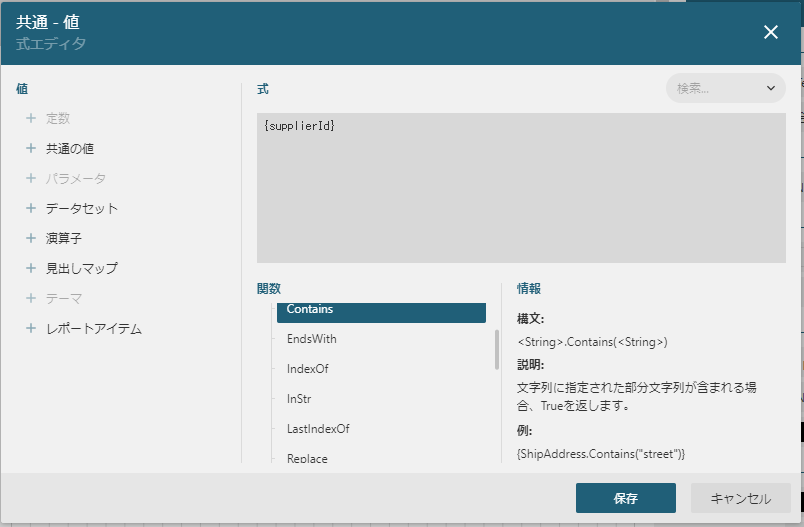Select the Contains function
The height and width of the screenshot is (527, 804).
pos(380,310)
